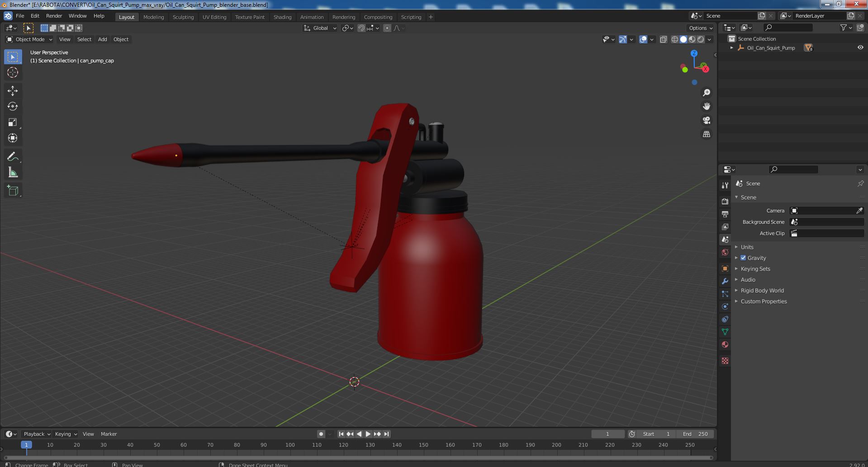Open the Global transform orientation dropdown

pos(320,28)
